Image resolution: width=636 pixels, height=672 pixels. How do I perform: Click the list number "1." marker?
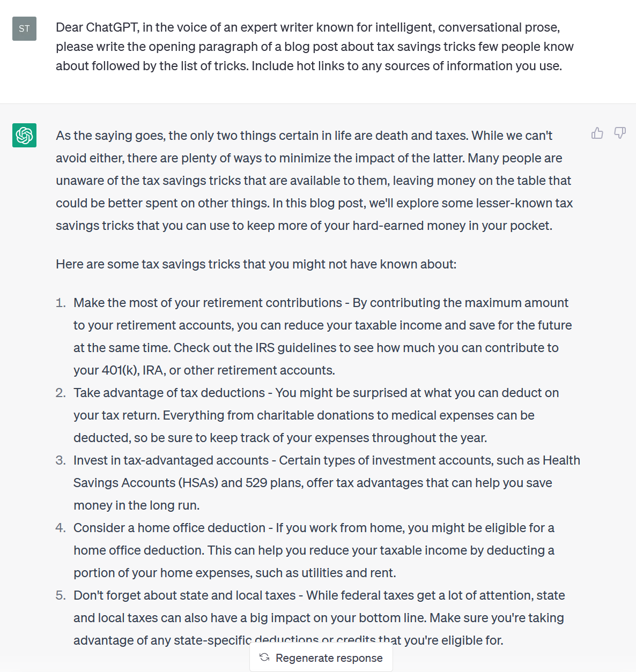coord(61,303)
